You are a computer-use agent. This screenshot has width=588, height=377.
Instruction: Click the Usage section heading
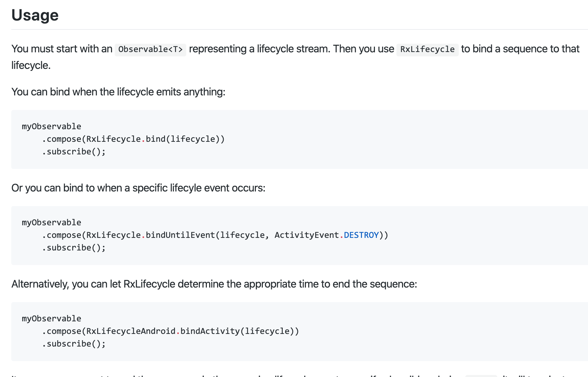click(x=35, y=15)
